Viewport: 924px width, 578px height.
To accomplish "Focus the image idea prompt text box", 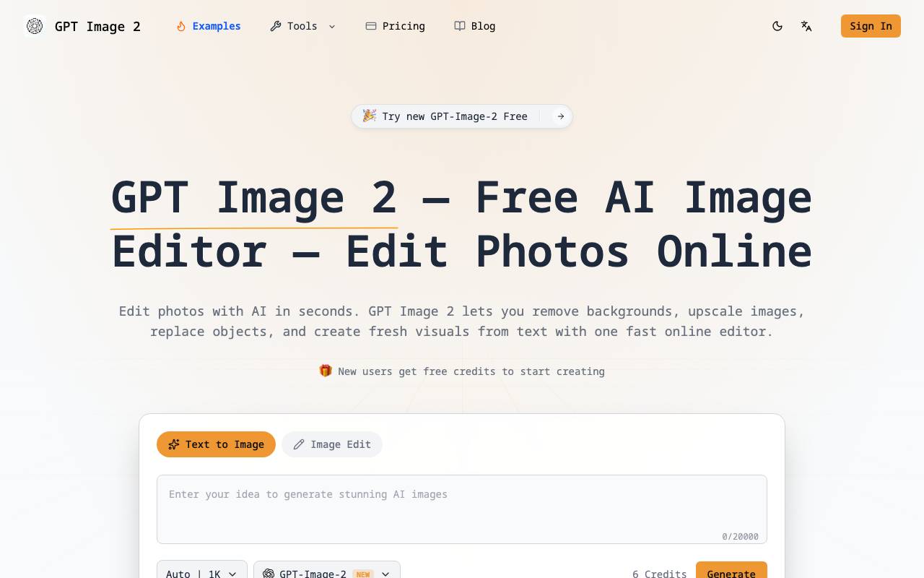I will tap(462, 509).
